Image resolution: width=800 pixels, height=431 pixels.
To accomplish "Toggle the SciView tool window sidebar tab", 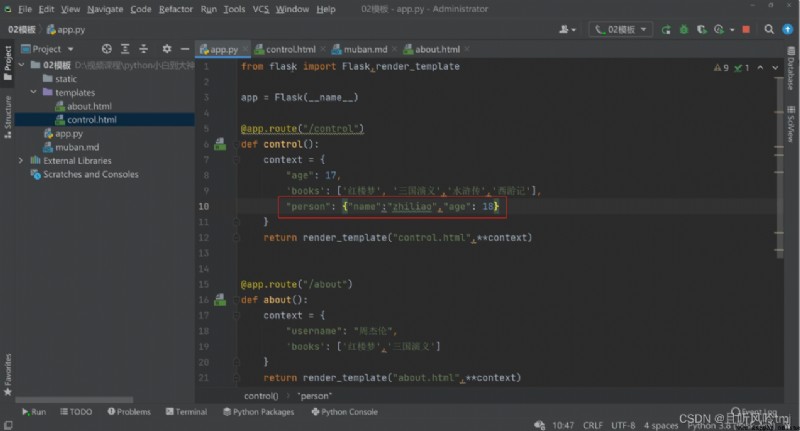I will tap(791, 124).
